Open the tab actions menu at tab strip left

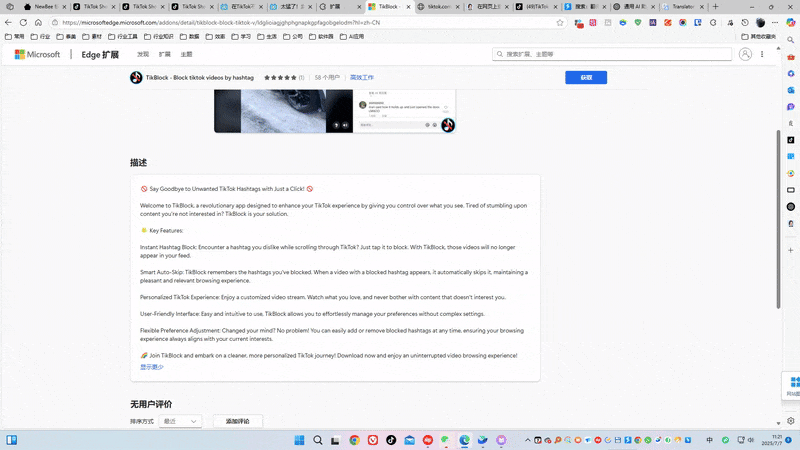(10, 7)
